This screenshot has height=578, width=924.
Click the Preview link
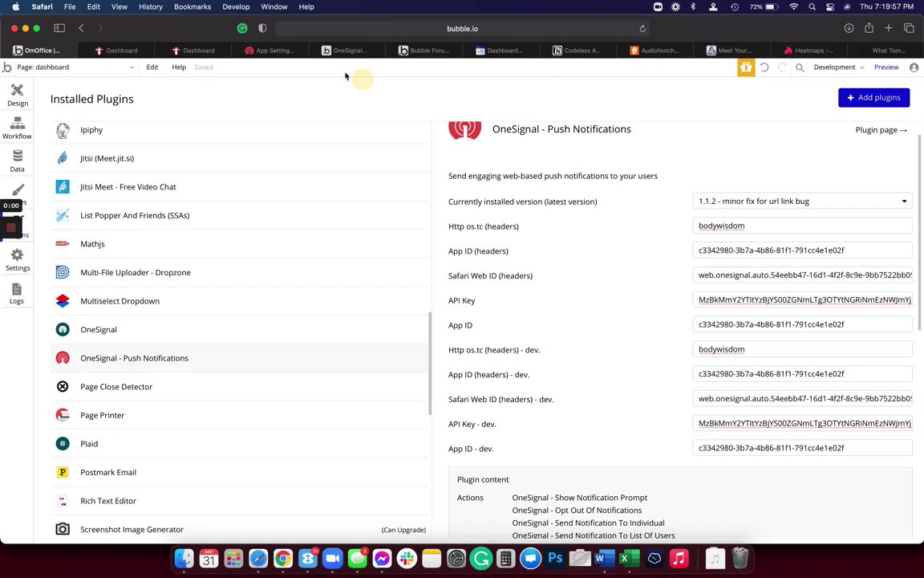coord(885,67)
